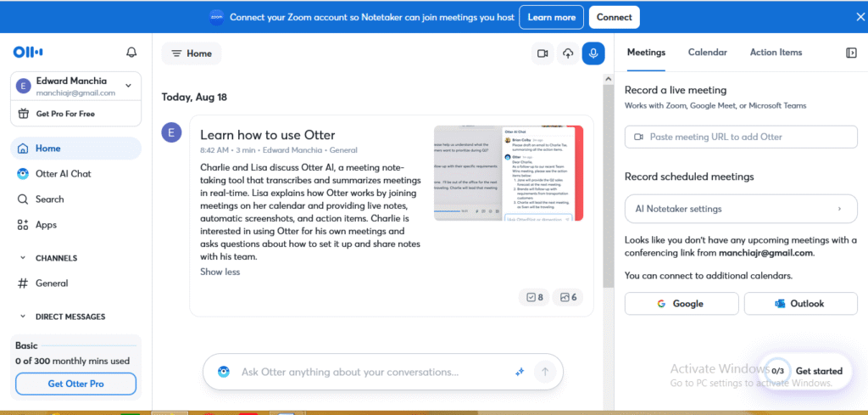Image resolution: width=868 pixels, height=415 pixels.
Task: Click the gift icon next to Get Pro For Free
Action: pyautogui.click(x=23, y=114)
